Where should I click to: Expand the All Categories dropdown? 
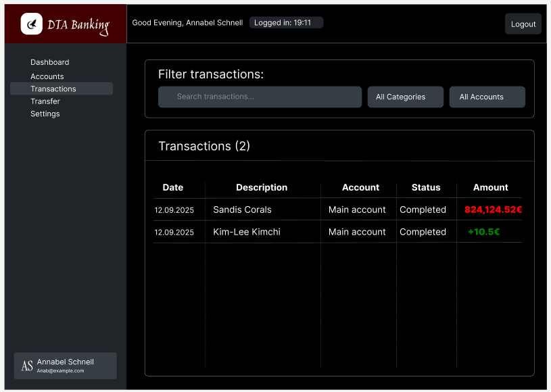(405, 97)
